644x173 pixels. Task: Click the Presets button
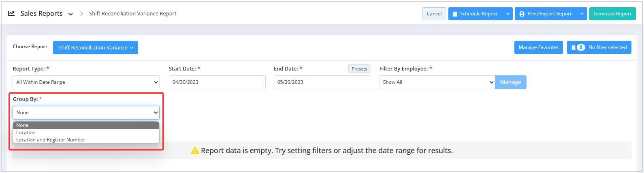click(x=359, y=69)
